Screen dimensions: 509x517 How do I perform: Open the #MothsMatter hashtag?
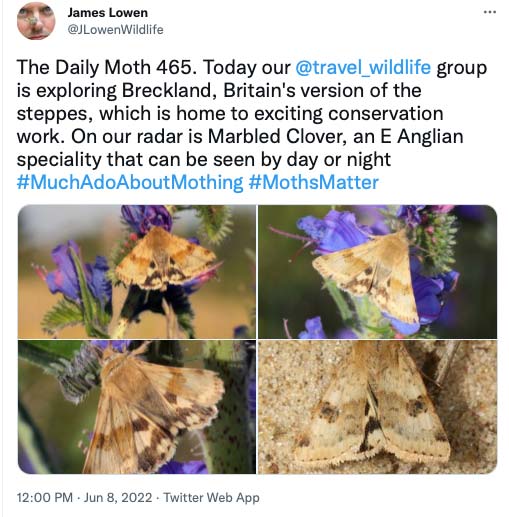coord(314,182)
